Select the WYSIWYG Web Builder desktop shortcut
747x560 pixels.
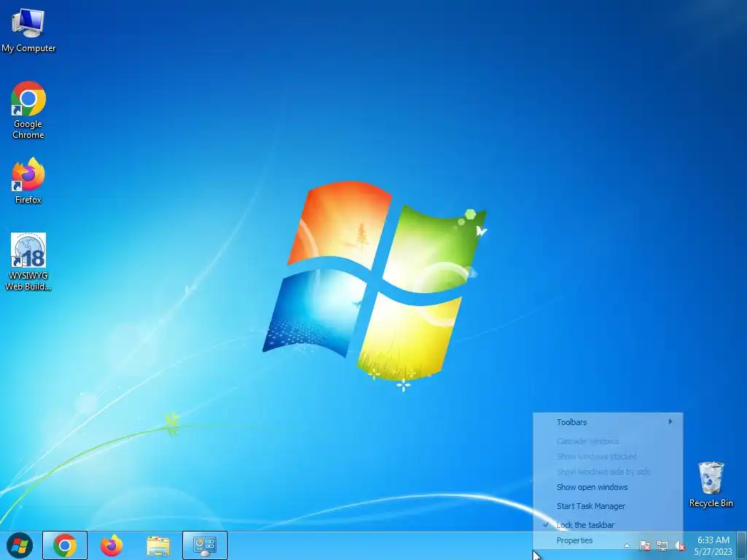pos(28,262)
